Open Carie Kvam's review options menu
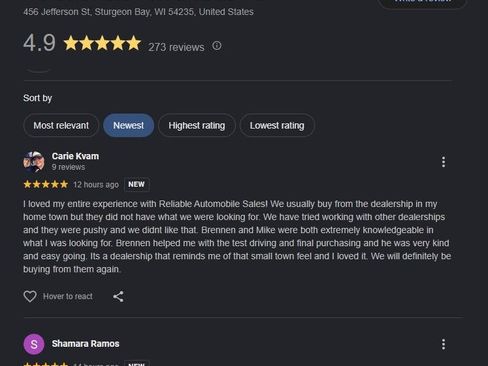488x366 pixels. pos(443,162)
